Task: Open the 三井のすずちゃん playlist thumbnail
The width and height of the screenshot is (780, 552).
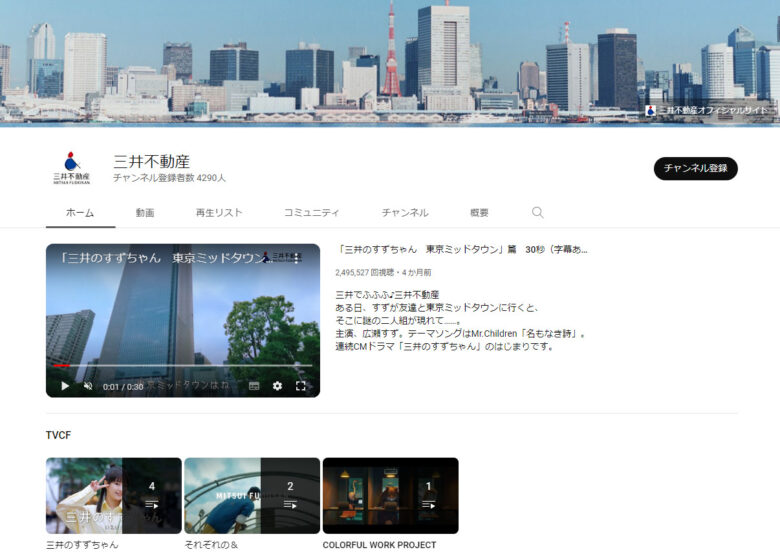Action: [x=113, y=496]
